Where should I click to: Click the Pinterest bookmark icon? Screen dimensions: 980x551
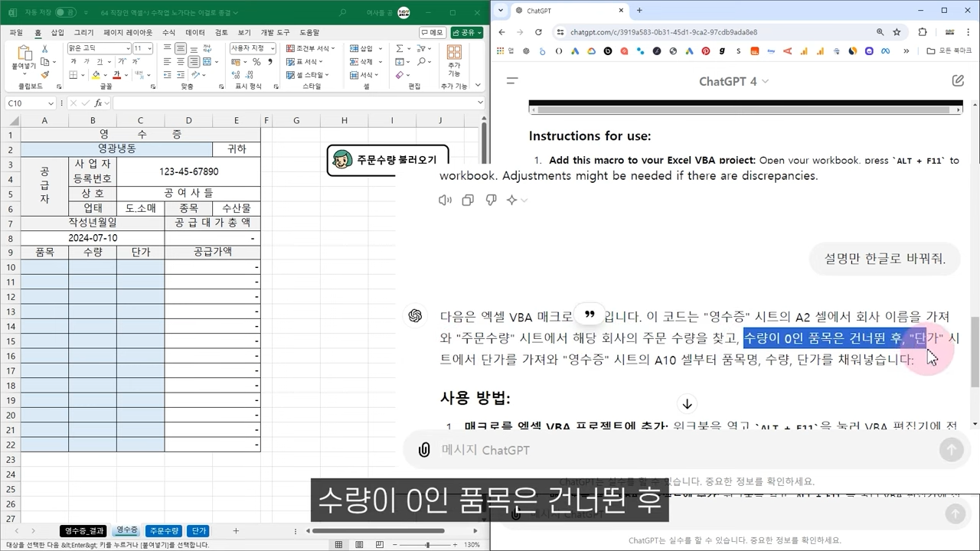(x=705, y=51)
